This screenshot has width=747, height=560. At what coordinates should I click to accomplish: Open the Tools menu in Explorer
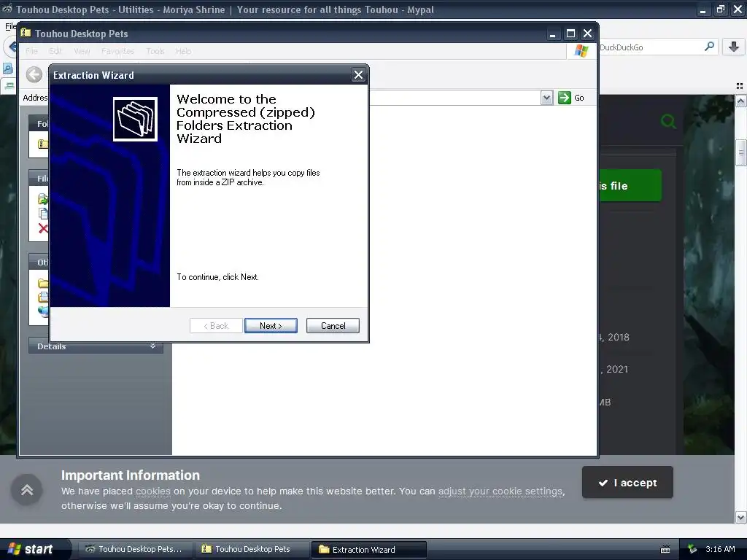[x=155, y=51]
